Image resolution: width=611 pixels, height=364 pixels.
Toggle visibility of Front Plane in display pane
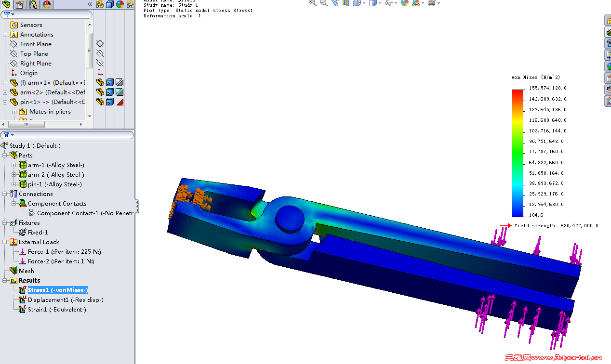(100, 44)
